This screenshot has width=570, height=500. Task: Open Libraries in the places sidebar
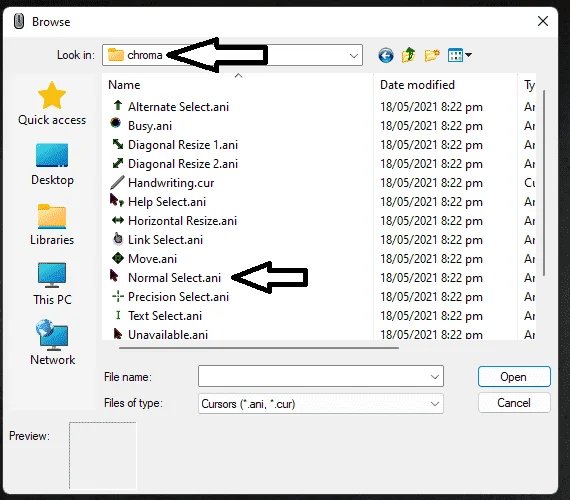(x=52, y=224)
